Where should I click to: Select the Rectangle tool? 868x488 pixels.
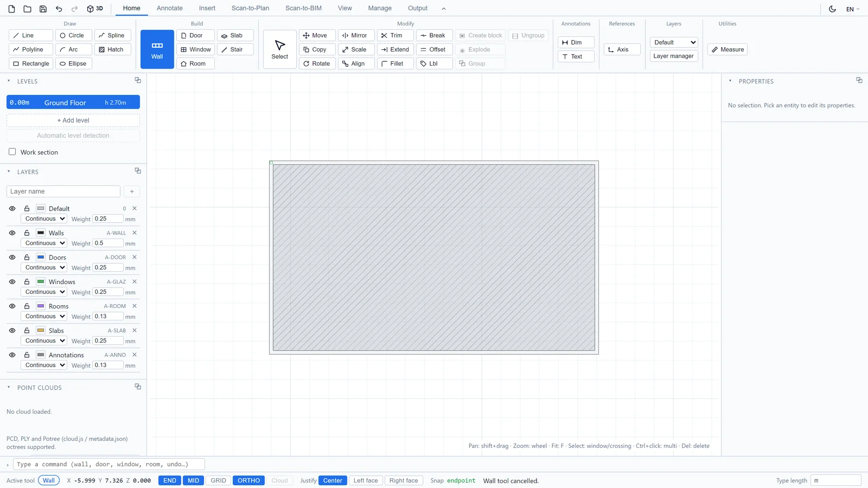coord(31,63)
